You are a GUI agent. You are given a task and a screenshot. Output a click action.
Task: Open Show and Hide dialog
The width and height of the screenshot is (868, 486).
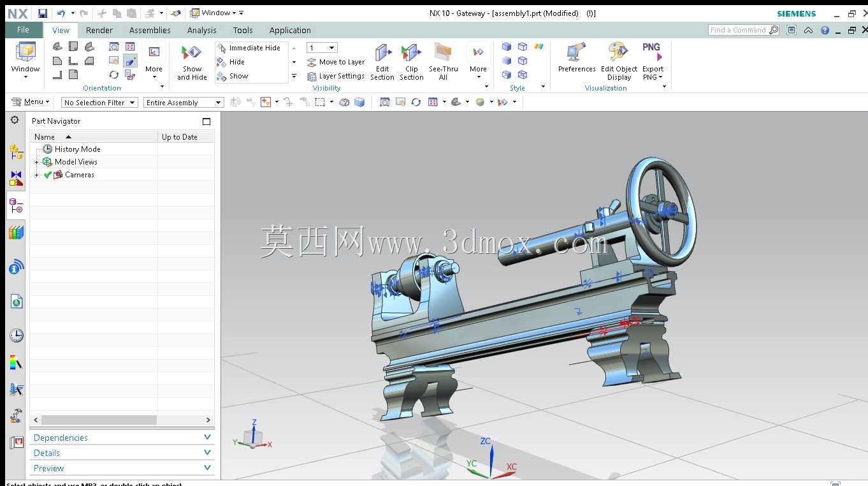192,63
